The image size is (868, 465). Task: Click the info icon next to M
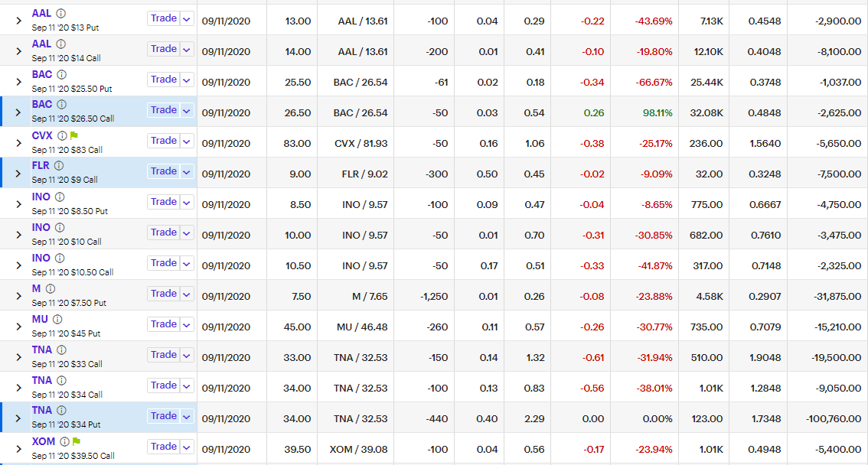[51, 288]
